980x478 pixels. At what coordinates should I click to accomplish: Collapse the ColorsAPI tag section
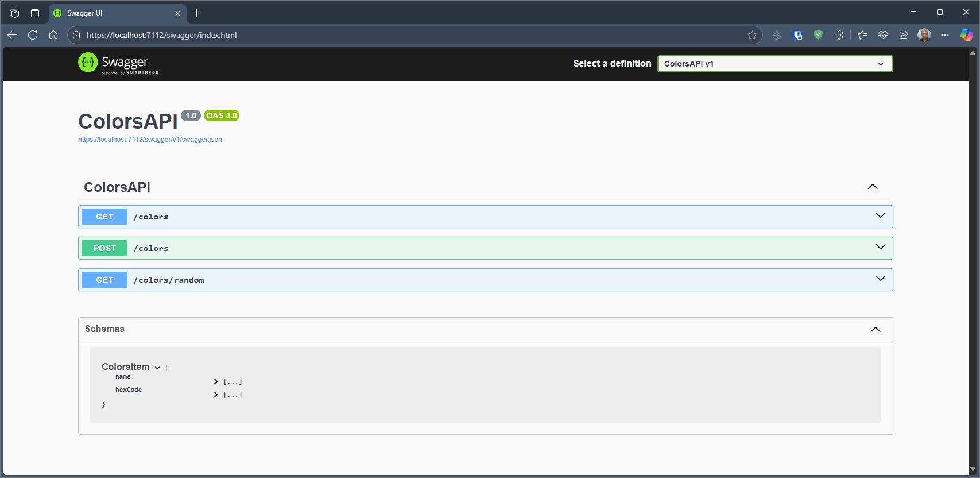(x=872, y=187)
